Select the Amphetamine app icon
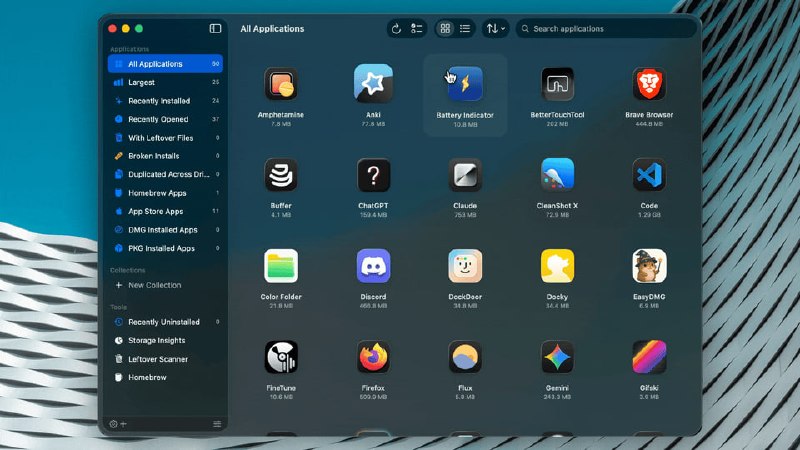Screen dimensions: 800x450 tap(281, 84)
